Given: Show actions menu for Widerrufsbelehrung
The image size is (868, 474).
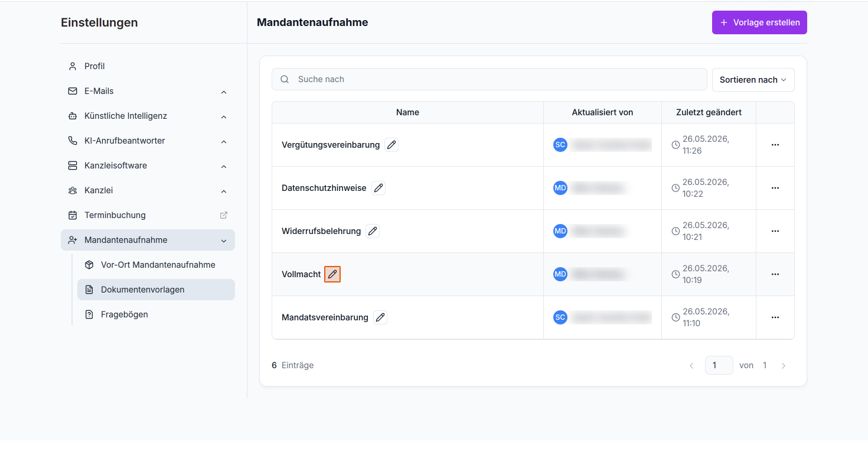Looking at the screenshot, I should 775,231.
